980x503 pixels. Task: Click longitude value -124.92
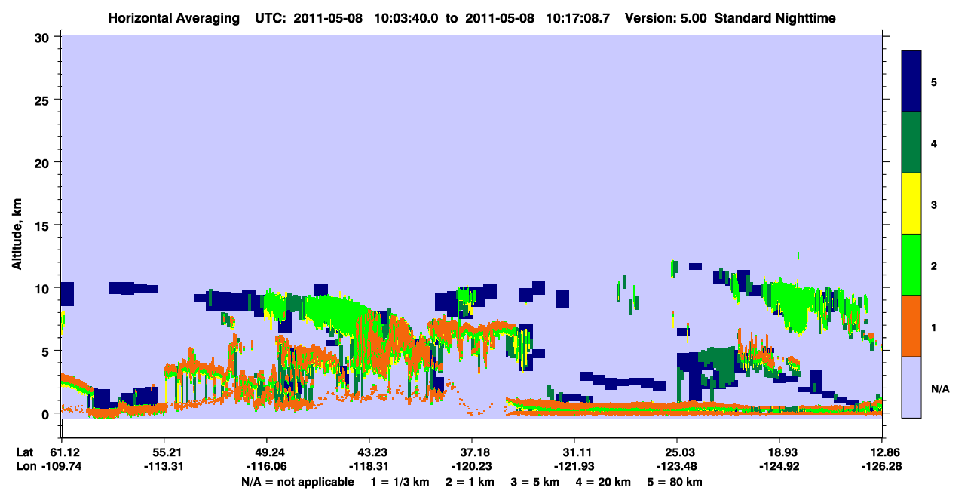(x=779, y=465)
